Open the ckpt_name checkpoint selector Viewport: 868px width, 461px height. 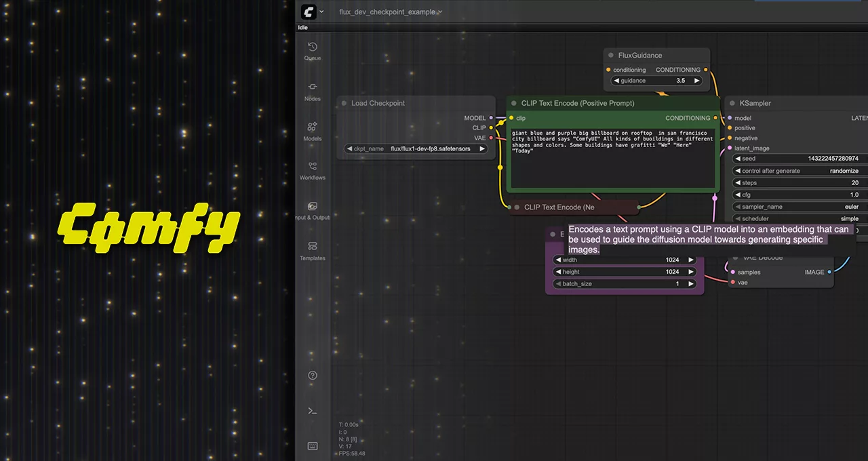click(x=416, y=148)
